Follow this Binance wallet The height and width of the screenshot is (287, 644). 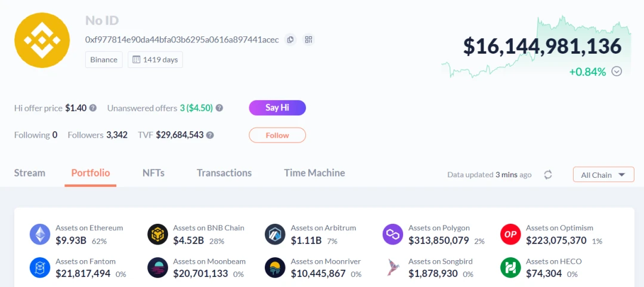(x=277, y=135)
